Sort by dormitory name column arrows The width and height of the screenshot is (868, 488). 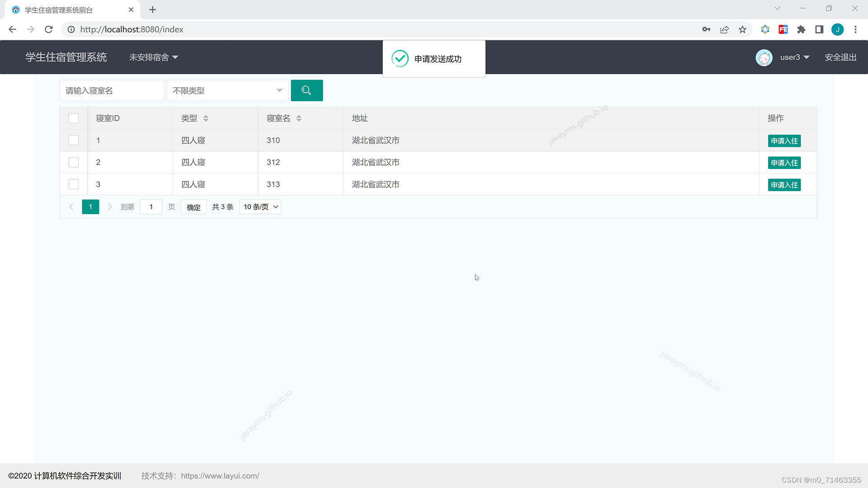click(x=299, y=118)
